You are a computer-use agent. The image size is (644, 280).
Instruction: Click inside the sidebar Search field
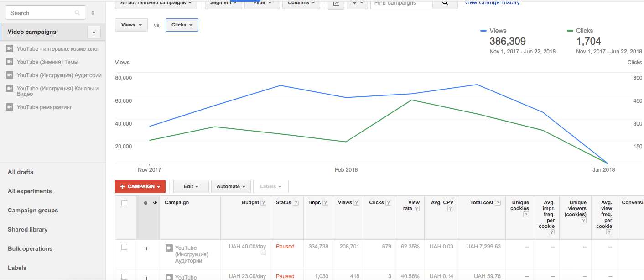[41, 13]
